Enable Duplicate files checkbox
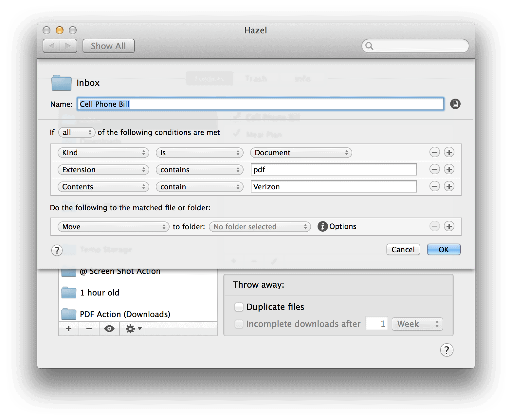The image size is (512, 420). [239, 307]
